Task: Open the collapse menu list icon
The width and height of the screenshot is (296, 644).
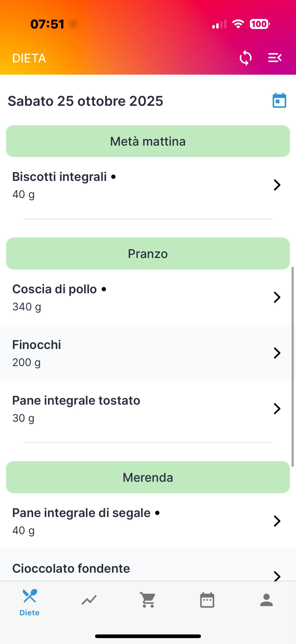Action: click(x=275, y=58)
